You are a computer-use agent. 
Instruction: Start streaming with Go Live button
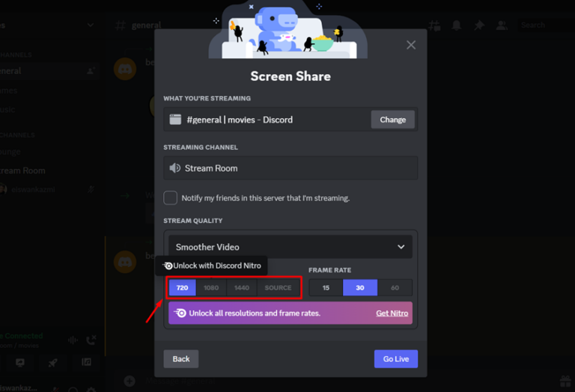pos(395,358)
